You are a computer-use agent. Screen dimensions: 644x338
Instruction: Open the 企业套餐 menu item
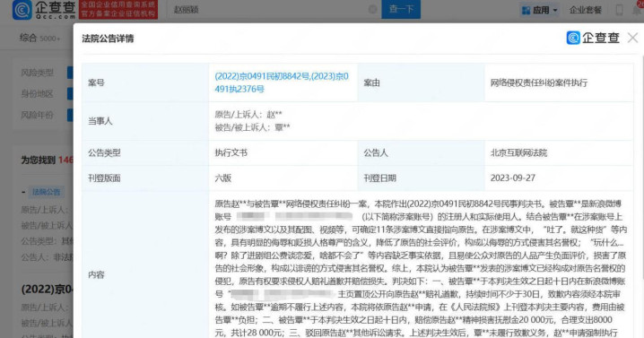tap(586, 10)
